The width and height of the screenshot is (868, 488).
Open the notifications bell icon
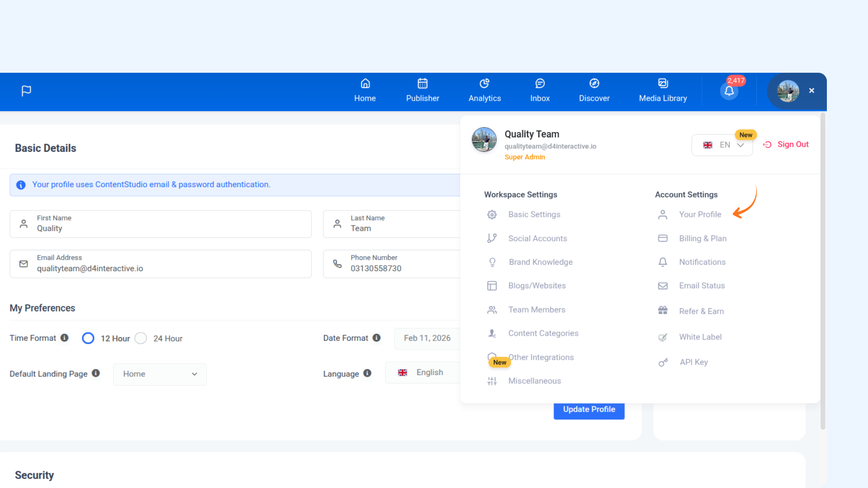[729, 91]
